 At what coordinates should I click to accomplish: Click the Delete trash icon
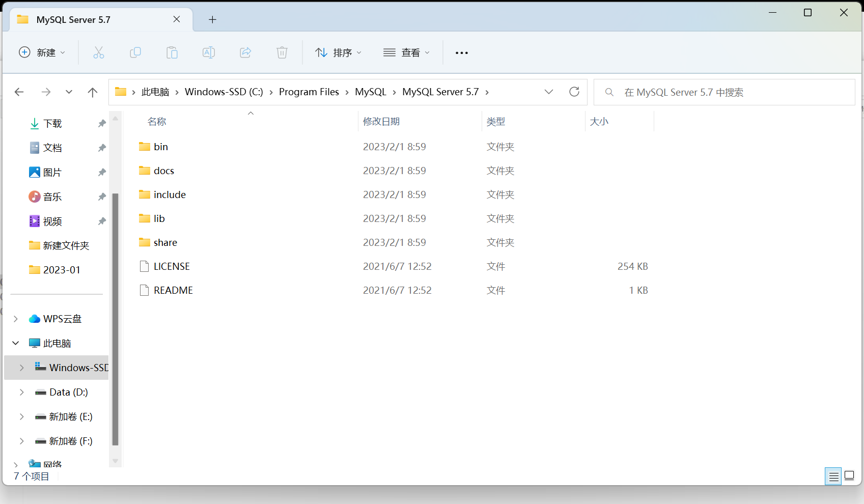[282, 52]
